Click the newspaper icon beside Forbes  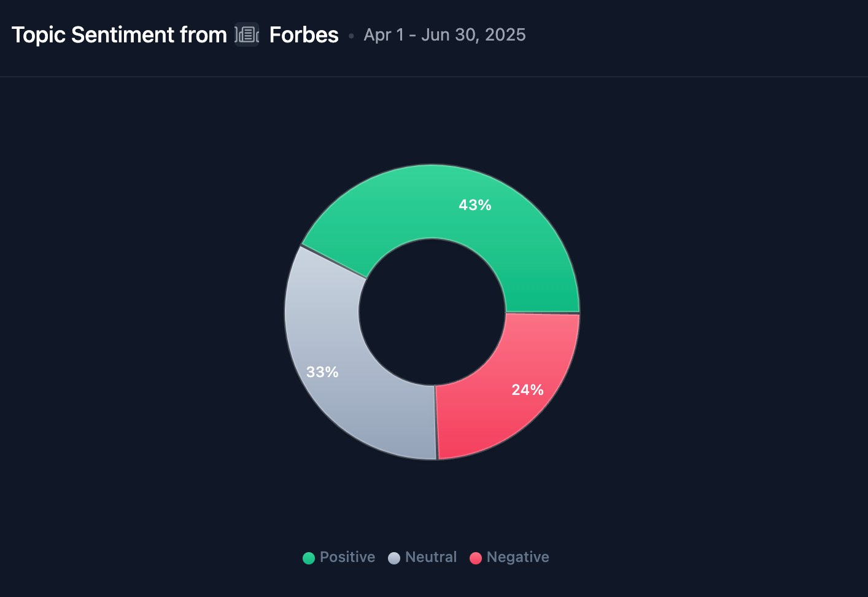point(247,35)
